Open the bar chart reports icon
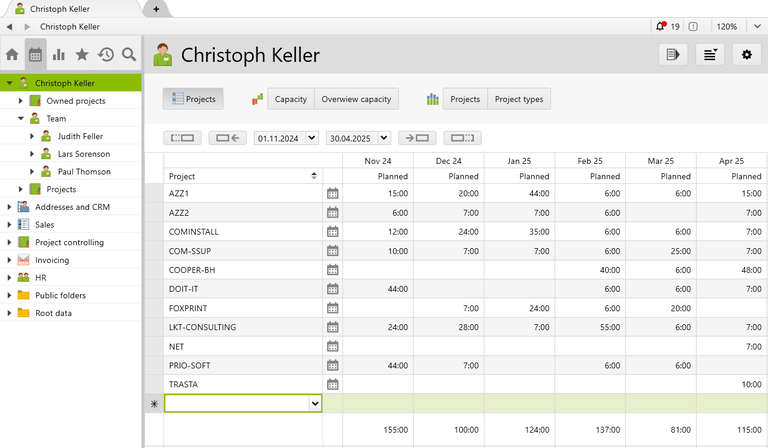This screenshot has height=448, width=768. click(59, 54)
